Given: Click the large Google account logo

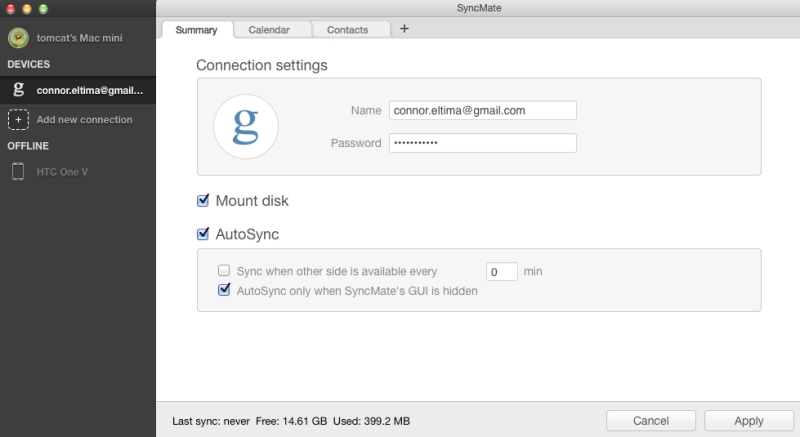Looking at the screenshot, I should coord(245,126).
